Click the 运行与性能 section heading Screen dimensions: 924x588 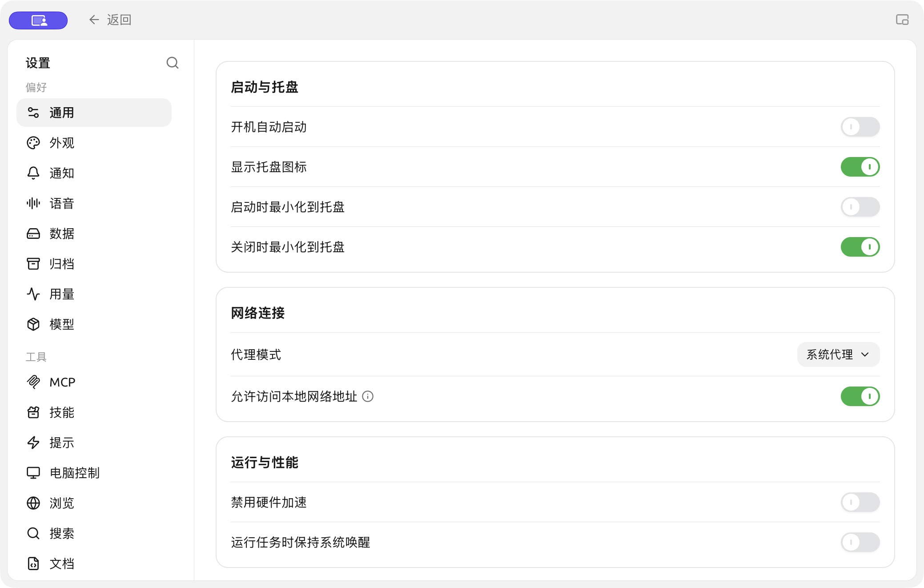tap(265, 462)
